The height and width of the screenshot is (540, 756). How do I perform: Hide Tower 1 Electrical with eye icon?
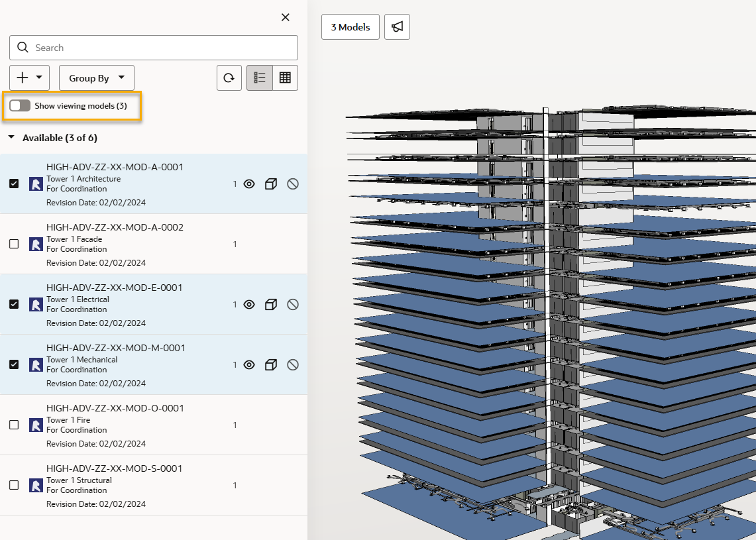[249, 305]
